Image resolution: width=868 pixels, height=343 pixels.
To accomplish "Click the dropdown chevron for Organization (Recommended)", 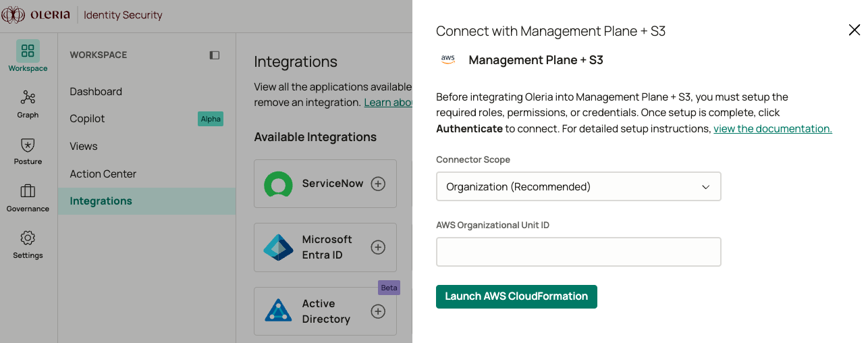I will (705, 187).
